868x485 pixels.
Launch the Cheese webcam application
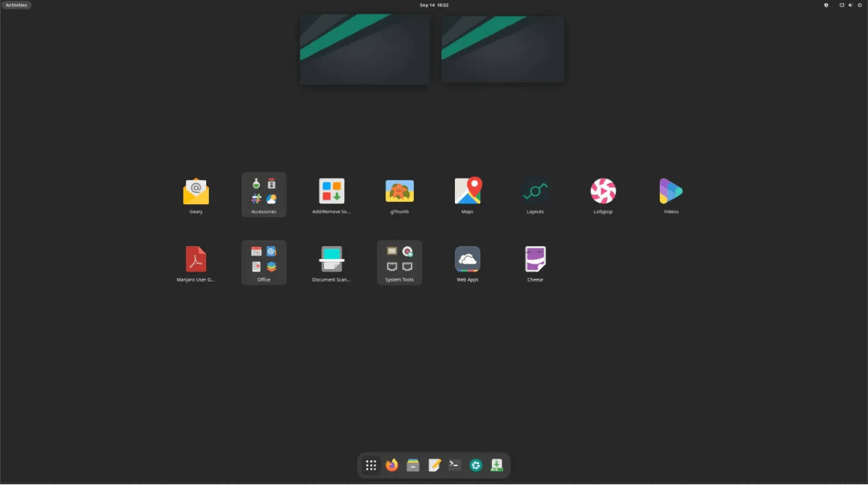535,259
